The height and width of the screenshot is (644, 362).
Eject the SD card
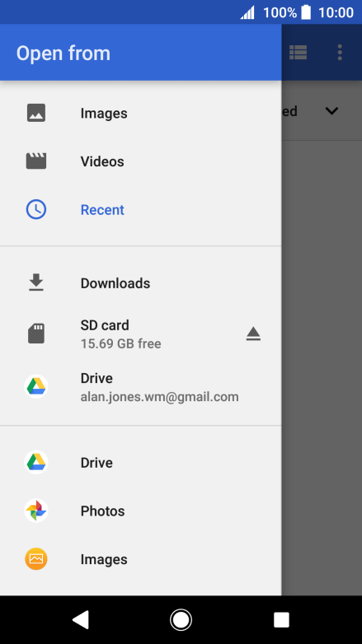click(253, 334)
